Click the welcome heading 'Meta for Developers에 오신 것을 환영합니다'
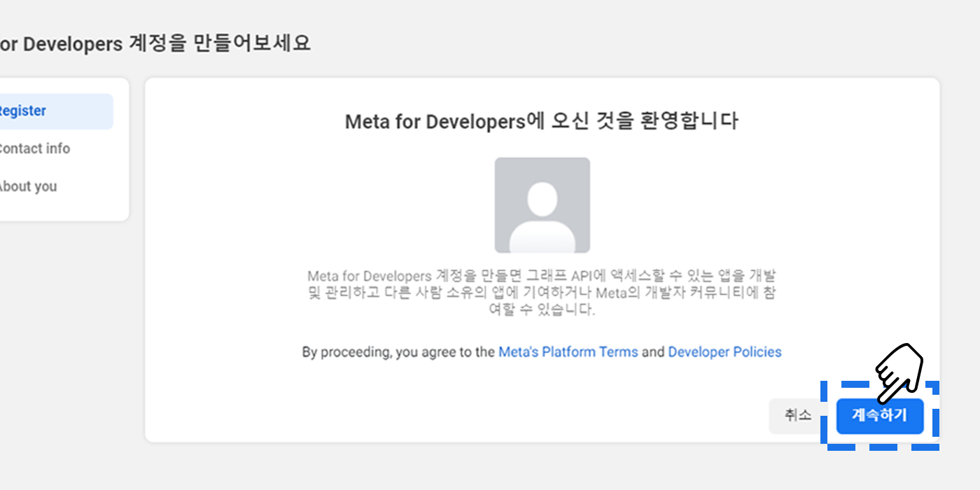The image size is (980, 490). pos(542,121)
